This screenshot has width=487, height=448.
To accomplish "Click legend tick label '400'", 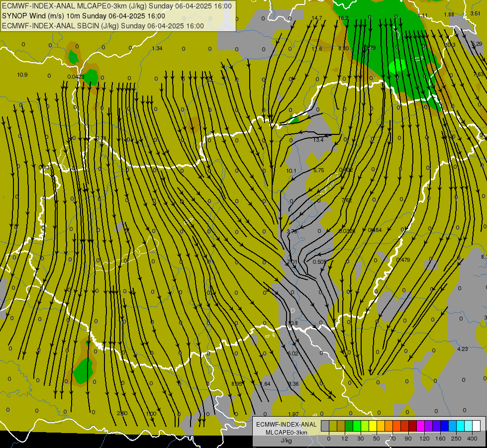I will coord(472,439).
